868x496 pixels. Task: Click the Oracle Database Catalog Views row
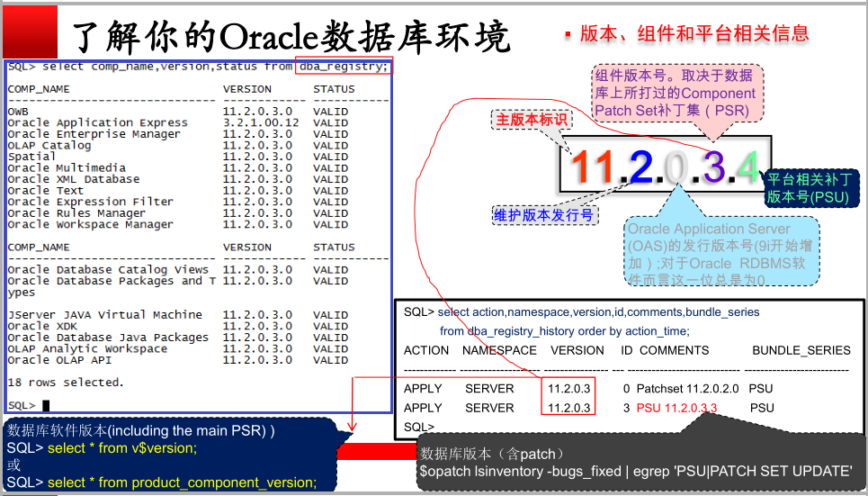click(x=178, y=270)
